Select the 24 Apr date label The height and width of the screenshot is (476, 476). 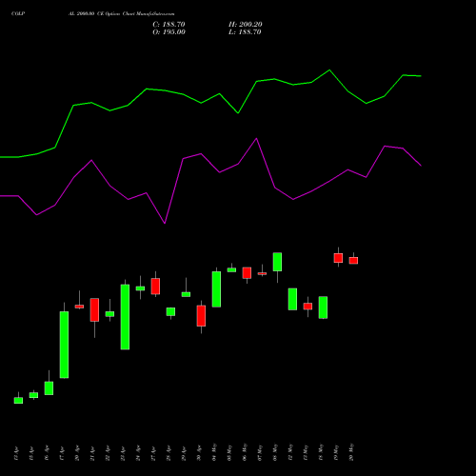click(138, 453)
